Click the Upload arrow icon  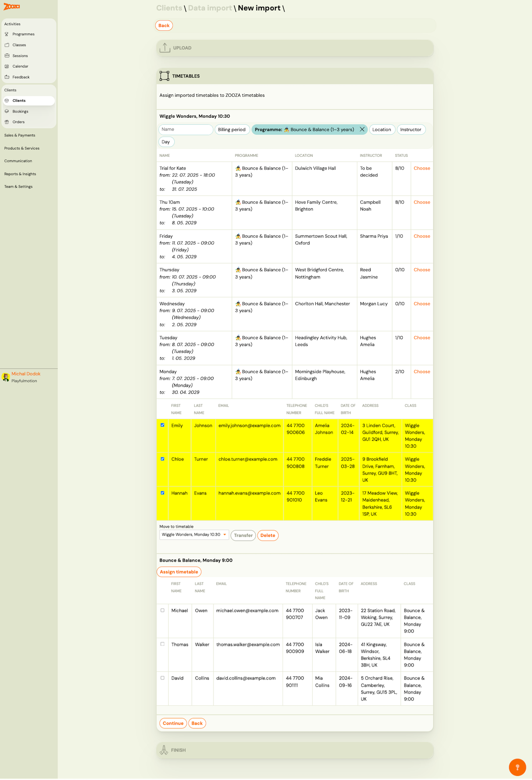point(165,48)
